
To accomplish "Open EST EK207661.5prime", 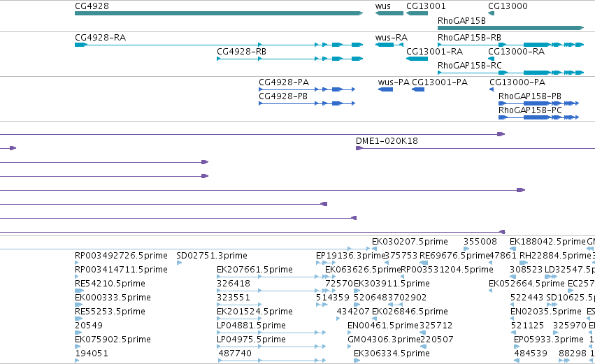I will click(255, 270).
